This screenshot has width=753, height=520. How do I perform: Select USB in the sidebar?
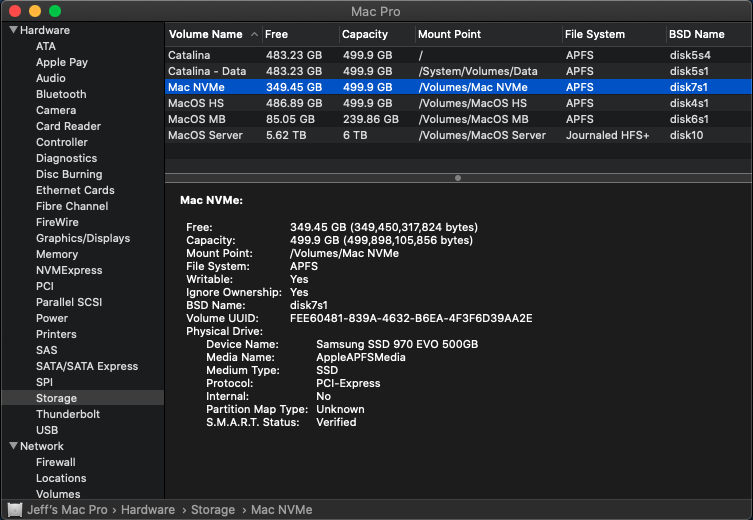tap(47, 430)
